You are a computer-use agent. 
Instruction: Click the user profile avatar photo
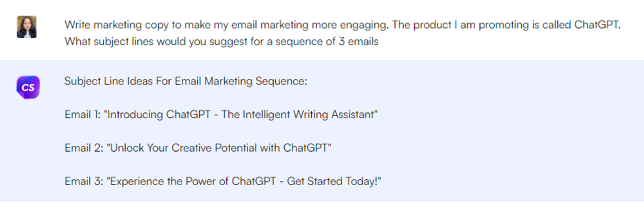[x=26, y=27]
